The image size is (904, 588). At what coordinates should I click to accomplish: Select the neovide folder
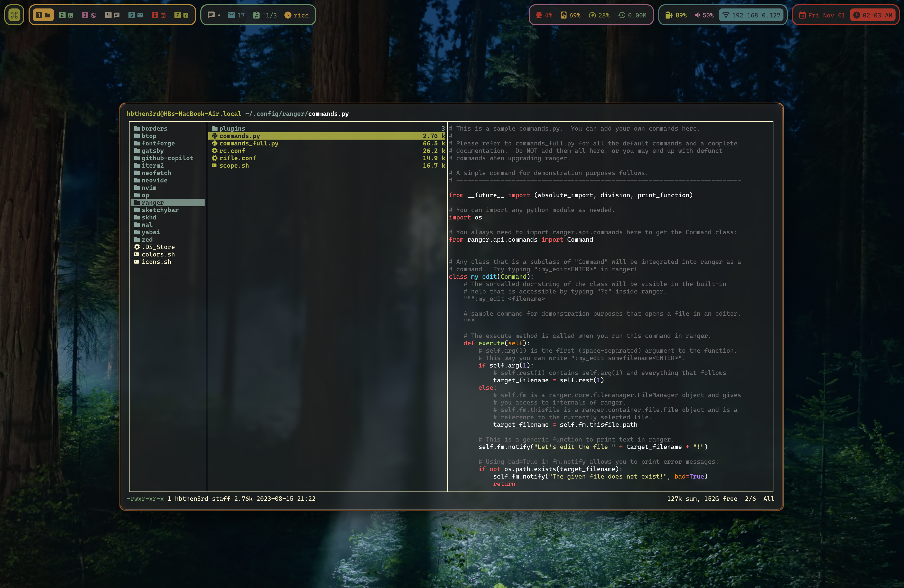(x=168, y=180)
